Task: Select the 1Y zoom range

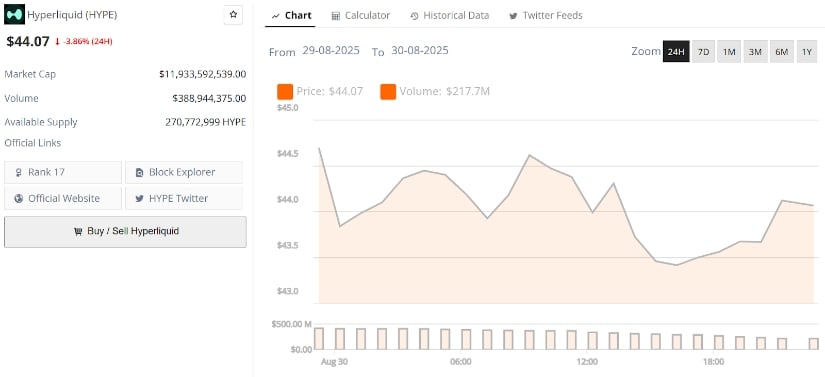Action: 807,52
